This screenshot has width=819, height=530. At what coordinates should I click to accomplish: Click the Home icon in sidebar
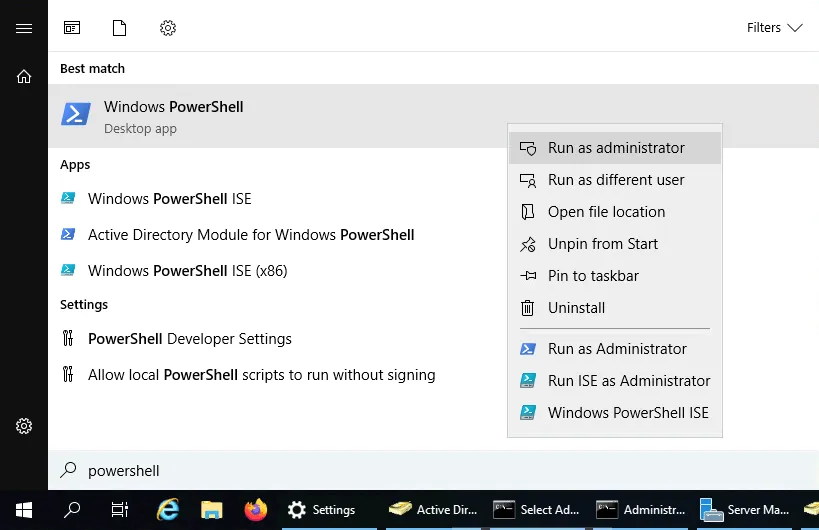click(24, 76)
